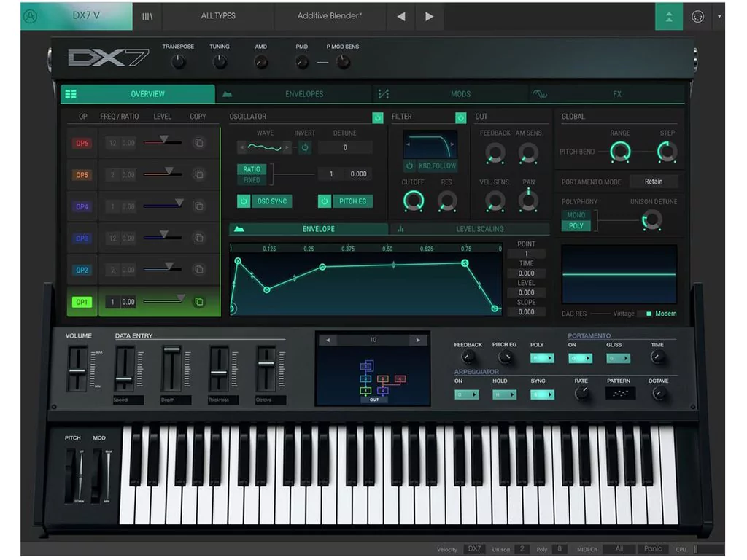Toggle the waveform Invert switch
Image resolution: width=747 pixels, height=560 pixels.
(305, 147)
